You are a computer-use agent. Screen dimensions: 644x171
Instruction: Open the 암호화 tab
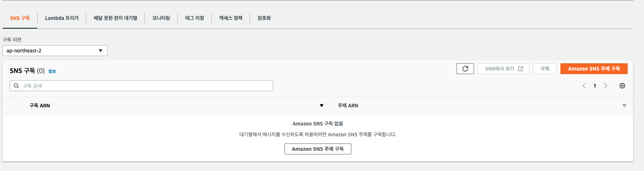(x=264, y=18)
